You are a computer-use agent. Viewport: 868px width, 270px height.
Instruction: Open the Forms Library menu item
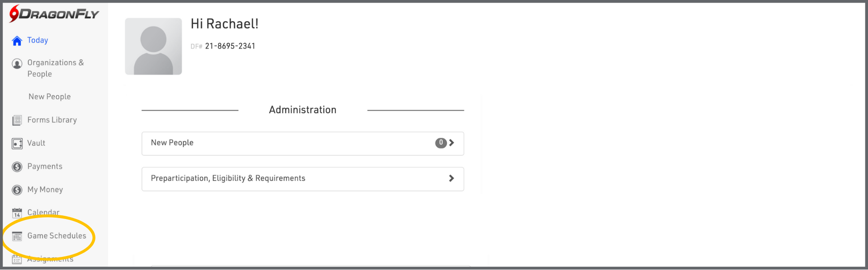pos(52,120)
